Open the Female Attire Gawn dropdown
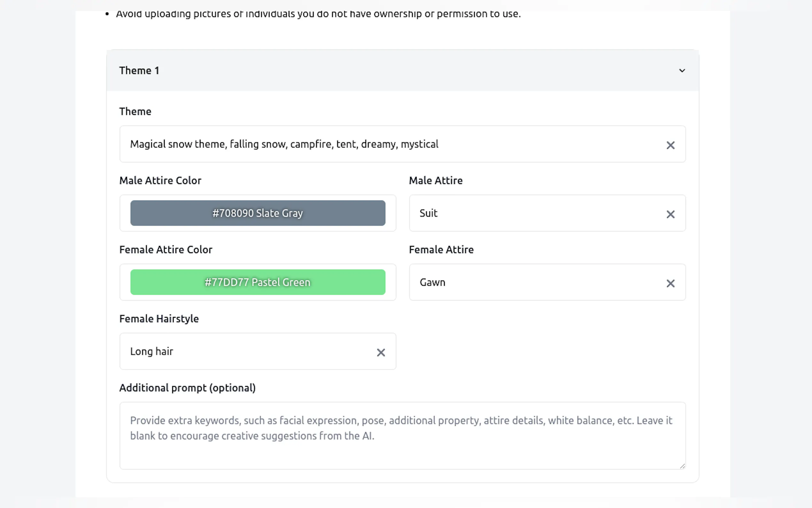The width and height of the screenshot is (812, 508). (x=537, y=282)
